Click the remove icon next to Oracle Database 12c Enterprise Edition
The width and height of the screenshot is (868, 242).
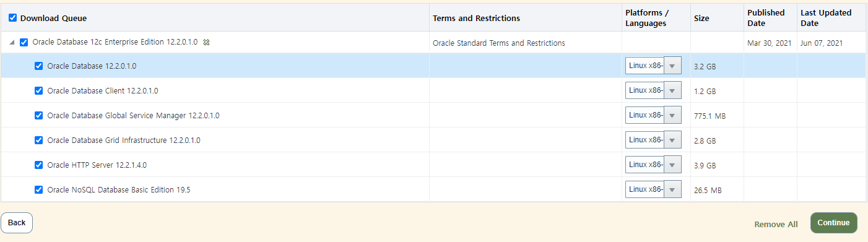[207, 42]
